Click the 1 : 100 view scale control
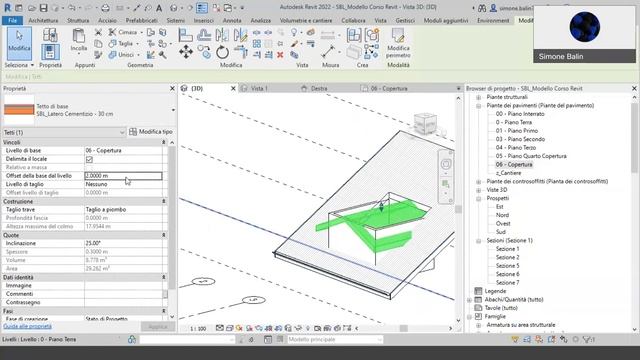This screenshot has height=360, width=640. 198,328
